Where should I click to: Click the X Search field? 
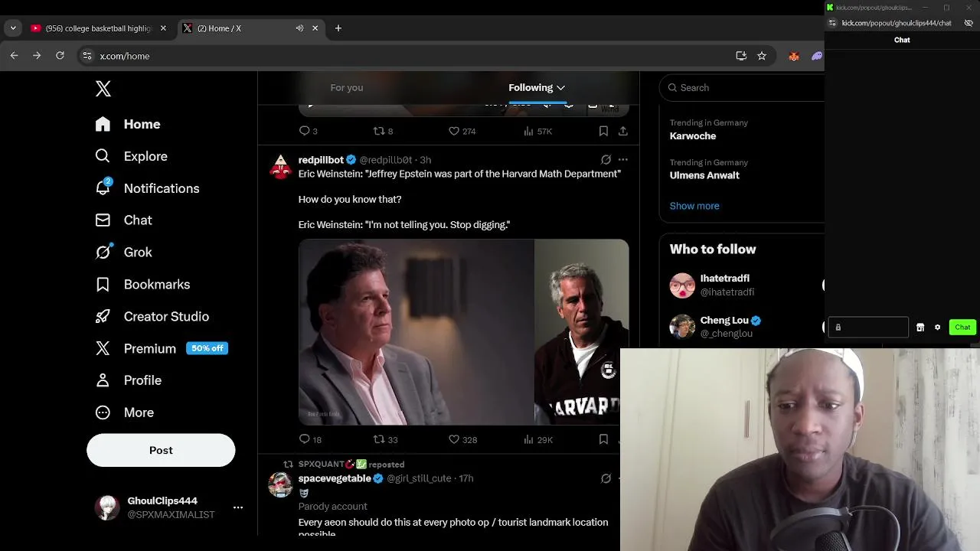click(743, 87)
